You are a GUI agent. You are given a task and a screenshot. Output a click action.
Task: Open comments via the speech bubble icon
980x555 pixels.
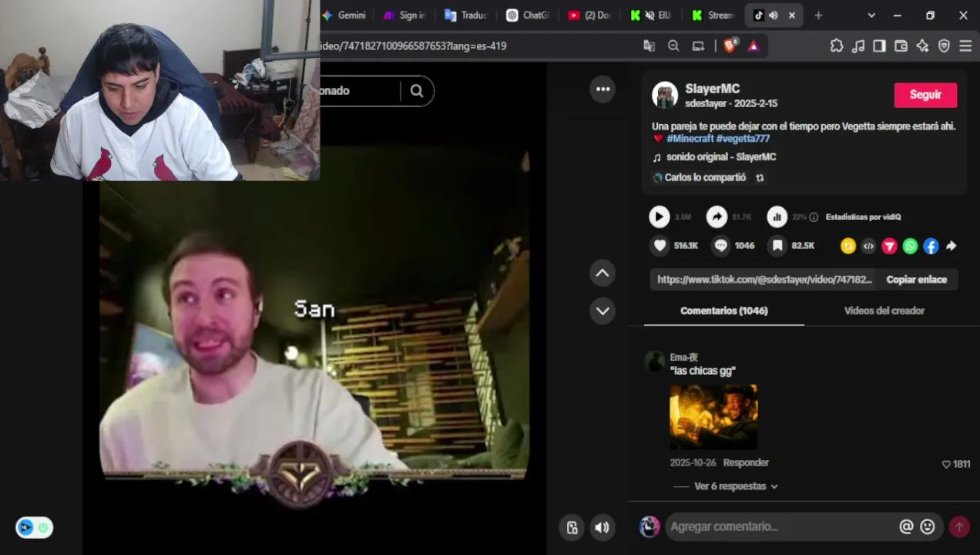click(x=720, y=246)
